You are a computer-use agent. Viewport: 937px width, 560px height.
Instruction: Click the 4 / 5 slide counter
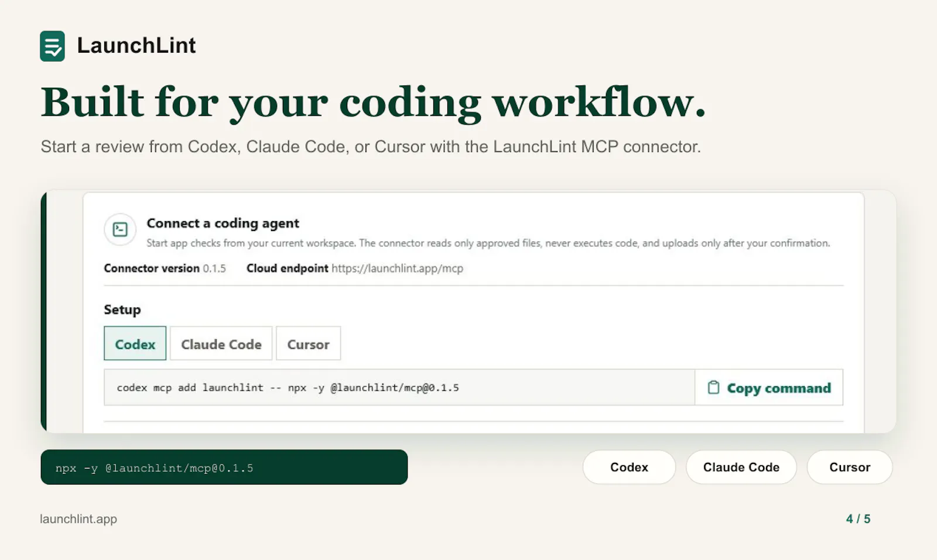coord(858,519)
